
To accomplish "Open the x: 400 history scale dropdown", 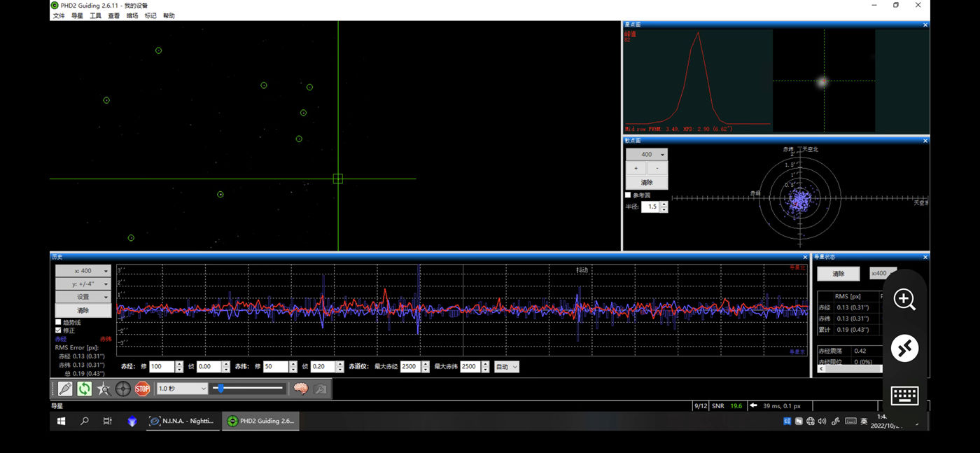I will click(x=83, y=271).
